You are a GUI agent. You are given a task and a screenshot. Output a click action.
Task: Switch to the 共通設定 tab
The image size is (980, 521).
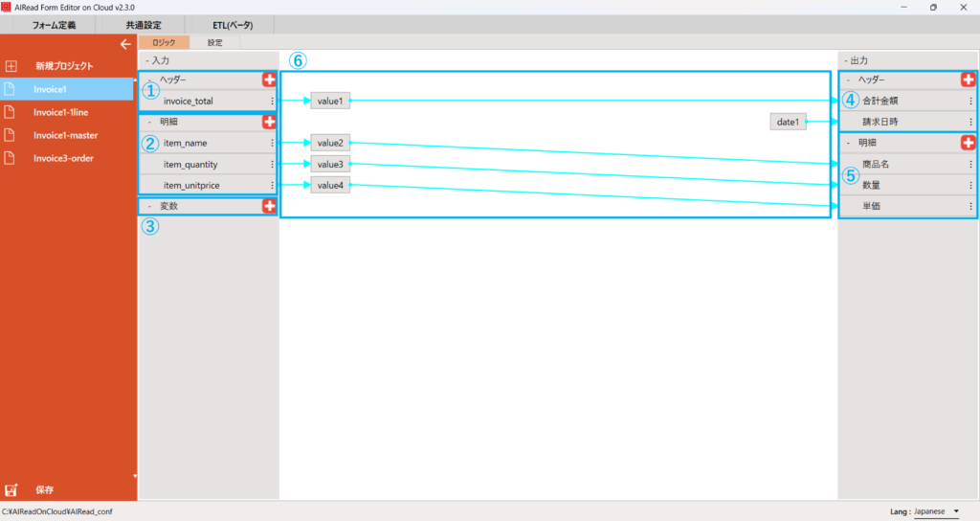click(144, 25)
